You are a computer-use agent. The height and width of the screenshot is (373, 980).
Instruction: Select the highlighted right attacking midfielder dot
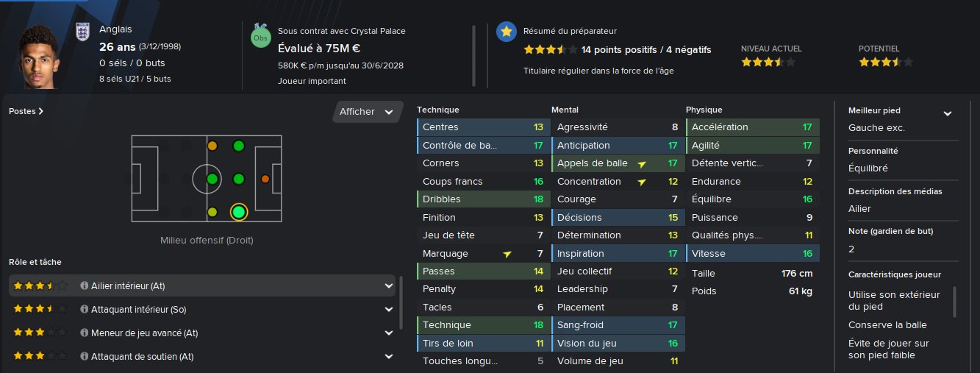coord(238,213)
